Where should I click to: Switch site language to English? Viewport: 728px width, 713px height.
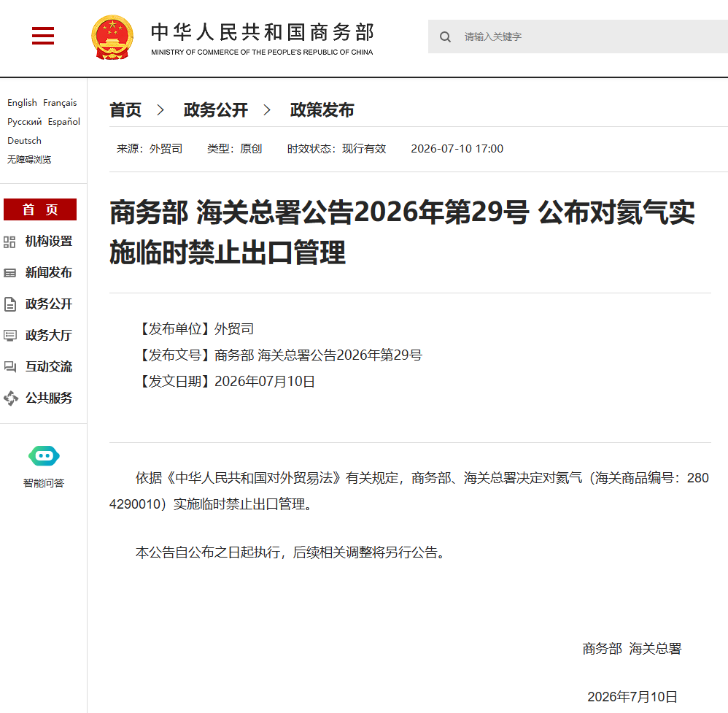[x=23, y=103]
